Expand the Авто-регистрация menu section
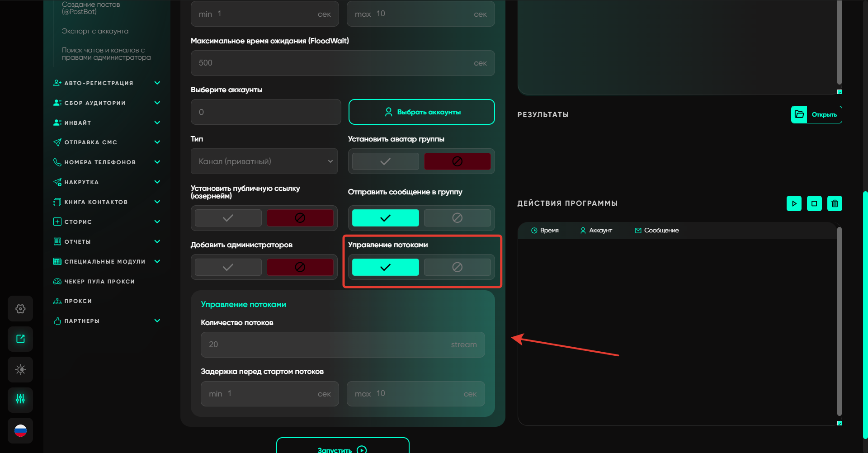Image resolution: width=868 pixels, height=453 pixels. (x=106, y=83)
